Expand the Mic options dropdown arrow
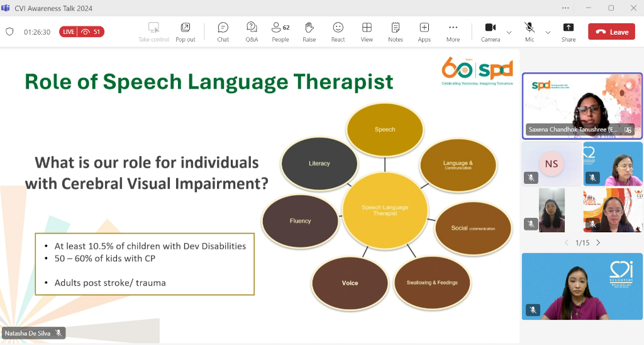Screen dimensions: 644x345 (548, 32)
